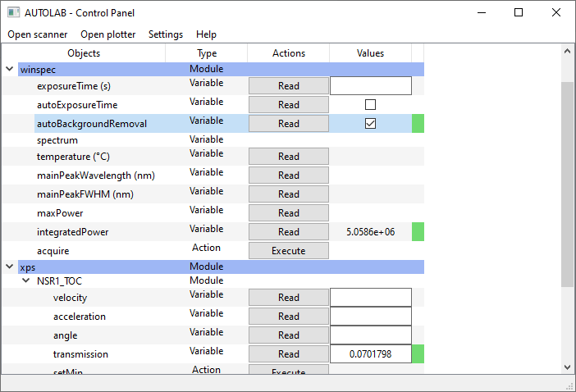Click the Type column header

[x=207, y=53]
